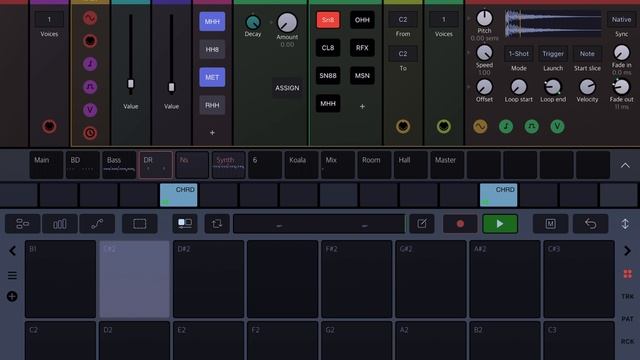The width and height of the screenshot is (640, 360).
Task: Select the Master track tab
Action: pyautogui.click(x=447, y=165)
